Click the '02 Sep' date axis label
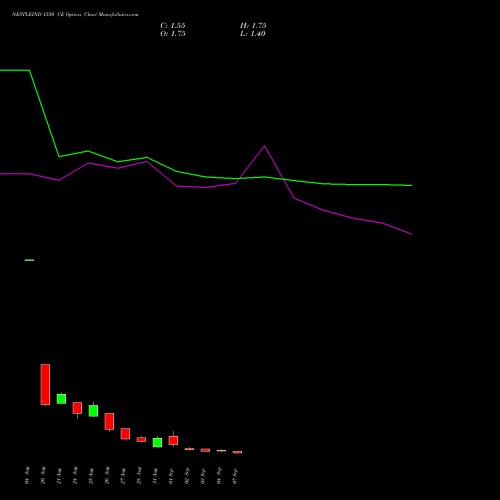 187,475
